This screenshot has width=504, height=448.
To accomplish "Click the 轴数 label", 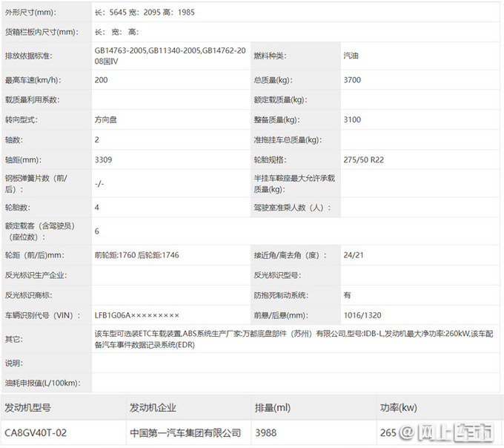I will click(14, 140).
